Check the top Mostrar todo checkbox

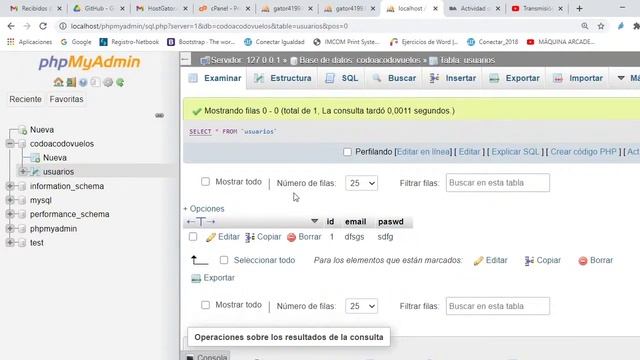click(205, 182)
